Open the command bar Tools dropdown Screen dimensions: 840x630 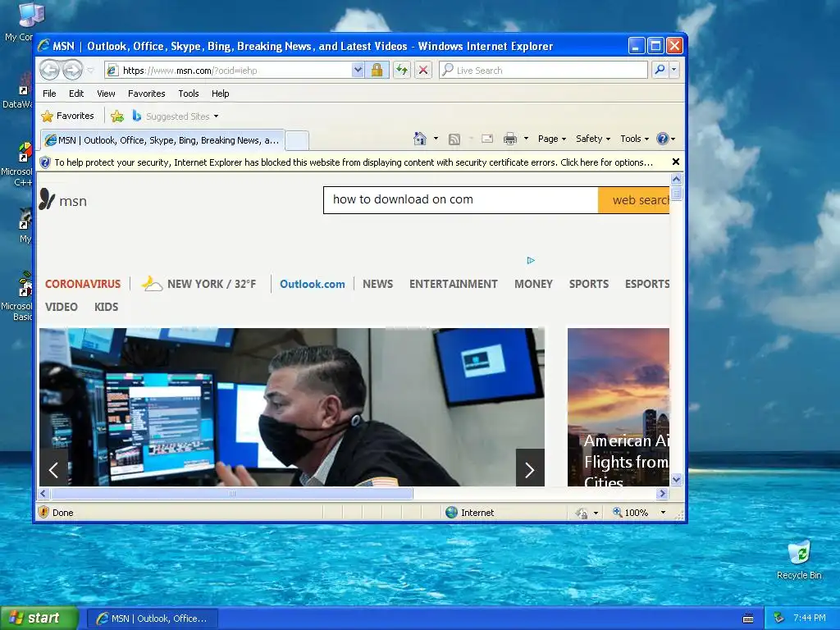[x=634, y=139]
